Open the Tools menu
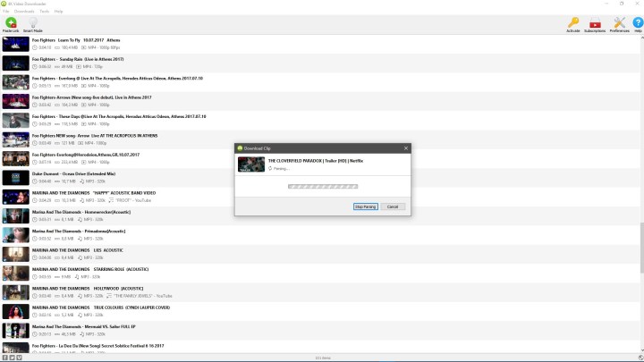Image resolution: width=644 pixels, height=362 pixels. click(44, 12)
